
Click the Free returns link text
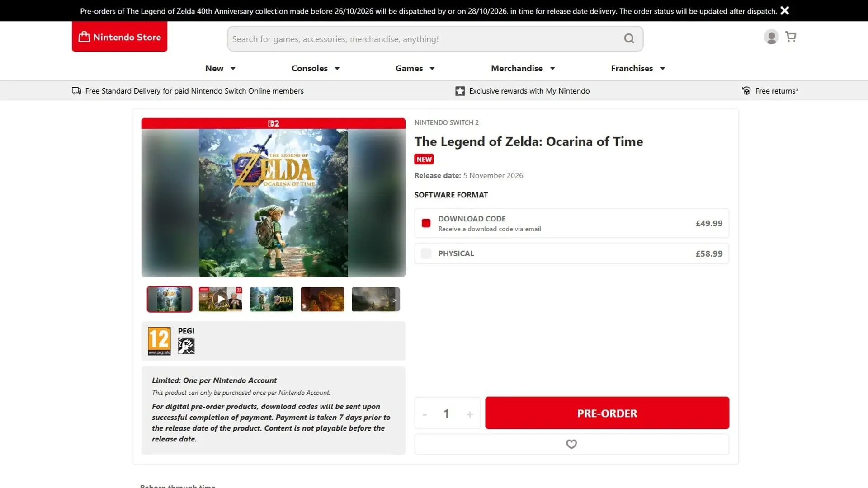pos(777,91)
